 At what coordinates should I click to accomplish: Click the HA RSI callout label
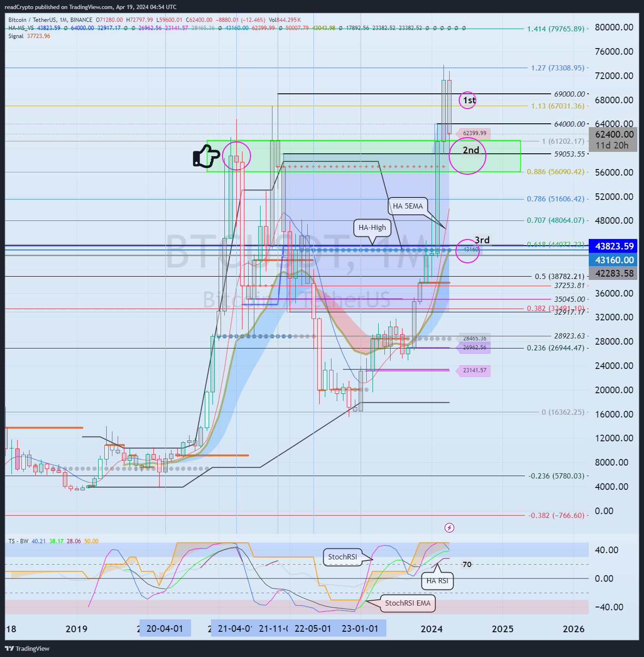(437, 581)
